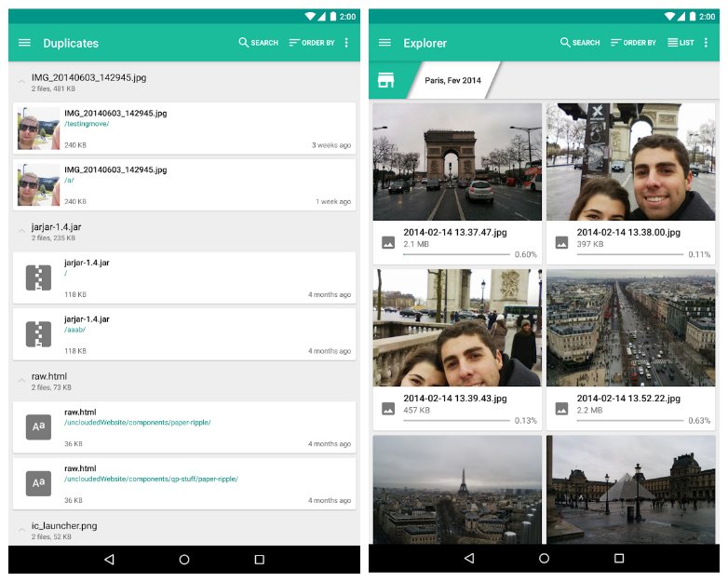This screenshot has width=728, height=582.
Task: Tap Order By in Duplicates toolbar
Action: pyautogui.click(x=312, y=43)
